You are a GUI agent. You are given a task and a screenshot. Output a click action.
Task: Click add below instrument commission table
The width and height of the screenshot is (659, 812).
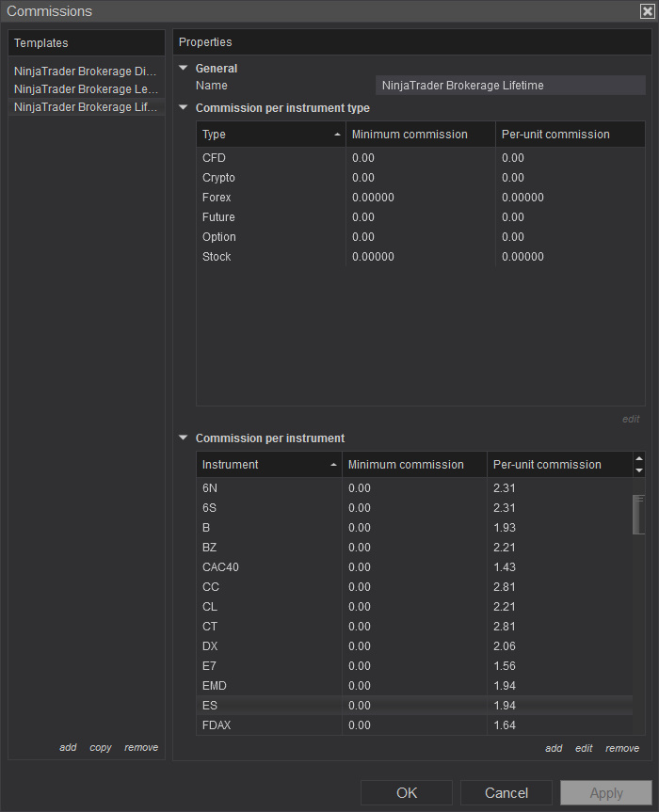click(554, 748)
